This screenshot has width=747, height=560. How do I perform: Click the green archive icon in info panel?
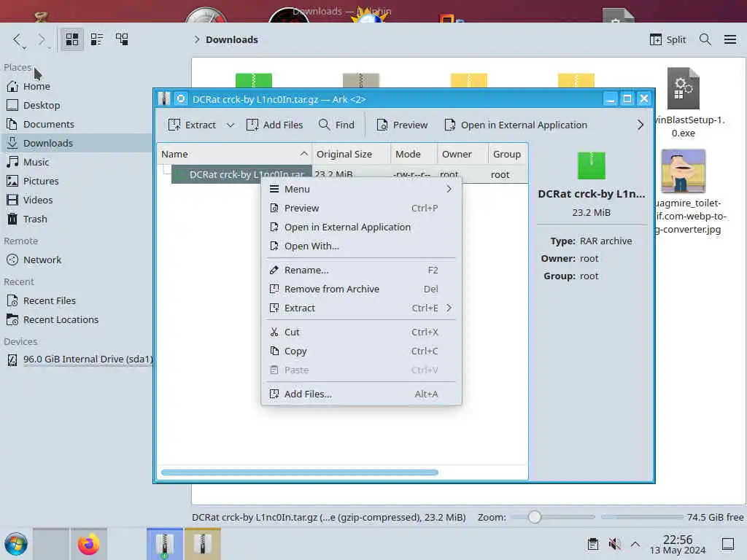(x=591, y=166)
